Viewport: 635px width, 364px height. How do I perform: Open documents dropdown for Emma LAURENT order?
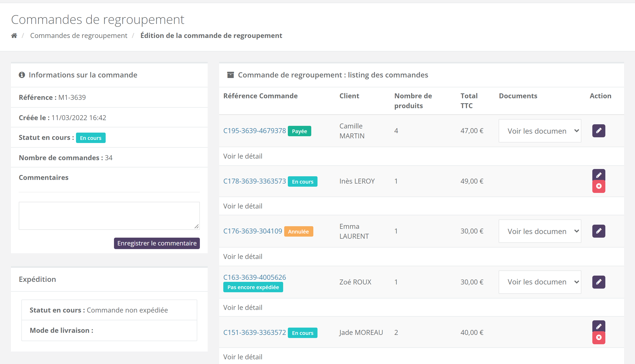[x=540, y=231]
